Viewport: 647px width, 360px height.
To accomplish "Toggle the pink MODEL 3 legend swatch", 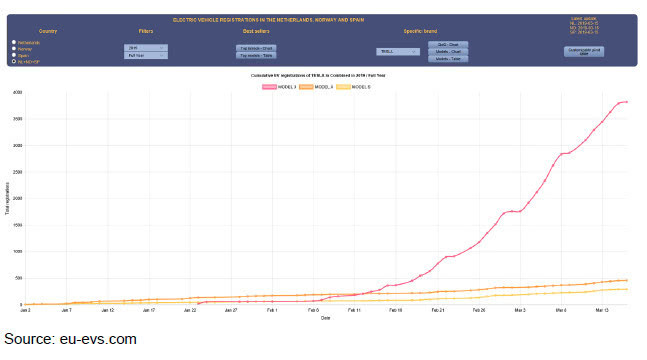I will 269,87.
